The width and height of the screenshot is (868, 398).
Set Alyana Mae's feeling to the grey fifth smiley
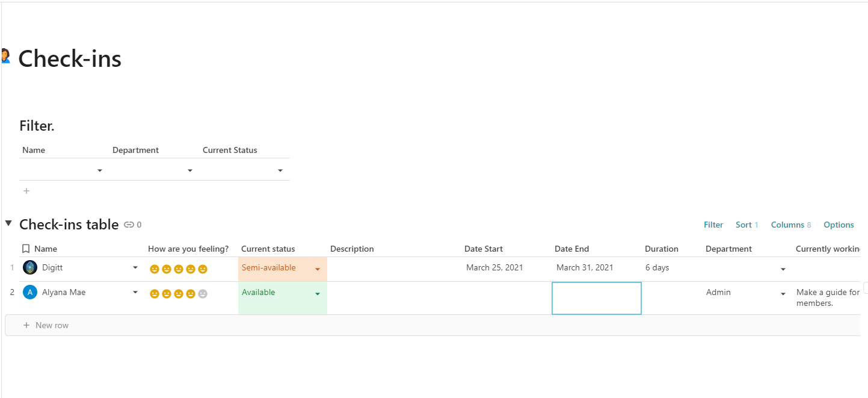203,294
